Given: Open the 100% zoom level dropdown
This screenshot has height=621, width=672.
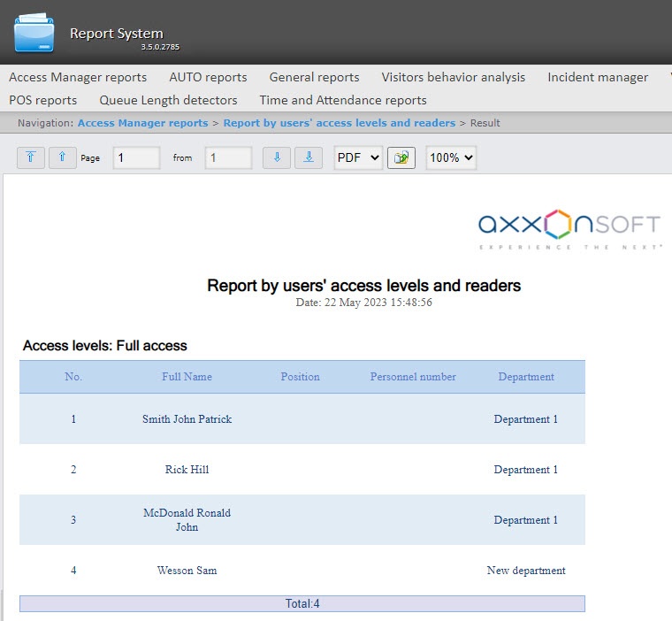Looking at the screenshot, I should 451,157.
